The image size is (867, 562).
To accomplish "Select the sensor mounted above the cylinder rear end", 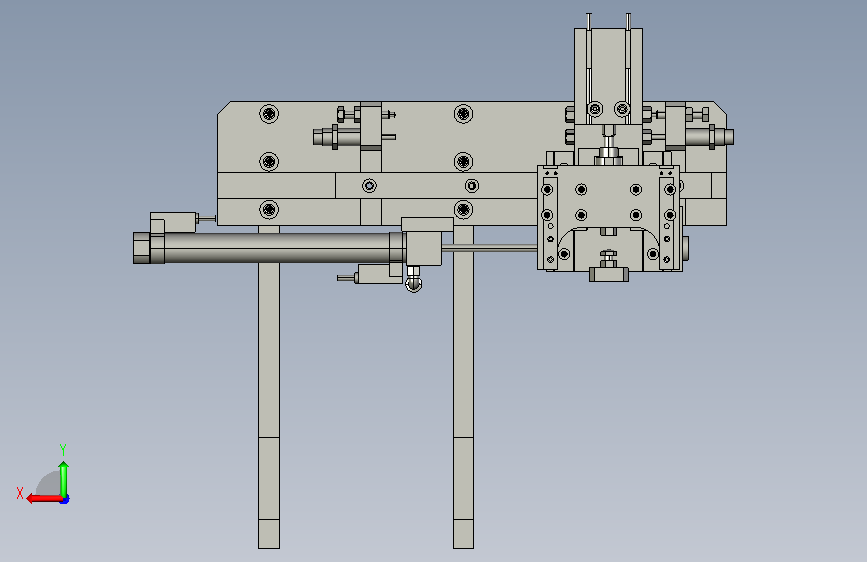I will [174, 222].
